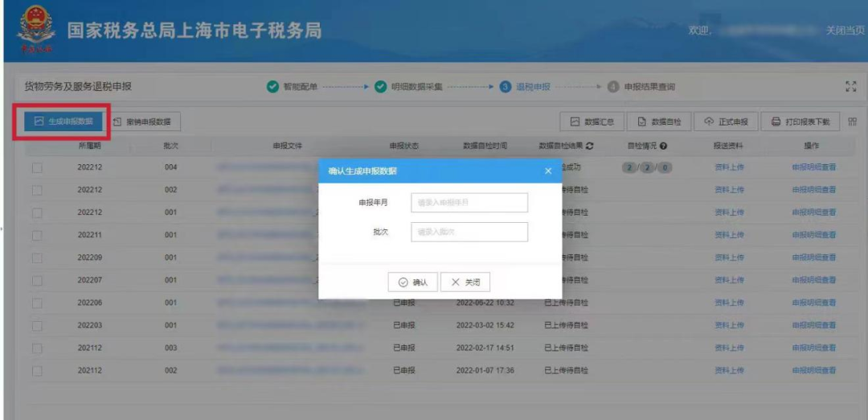The width and height of the screenshot is (868, 420).
Task: Click the 申报年月 input field
Action: tap(469, 203)
